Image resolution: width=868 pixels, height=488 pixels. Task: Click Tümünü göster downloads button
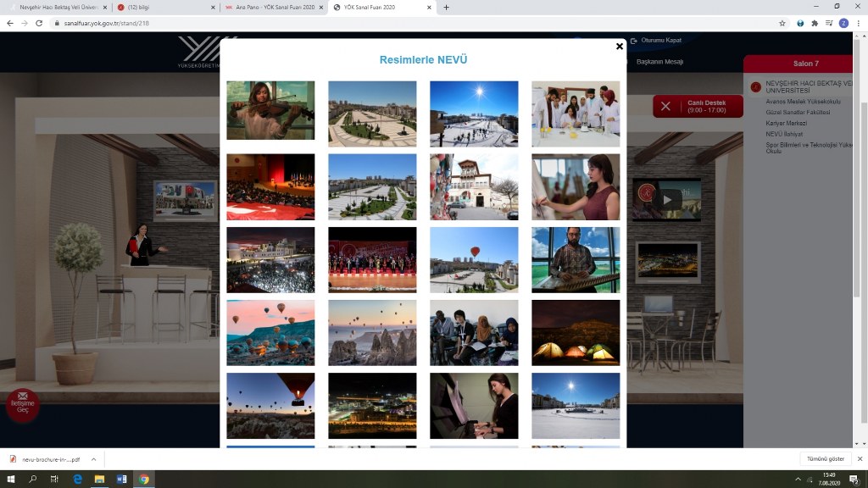(x=826, y=459)
